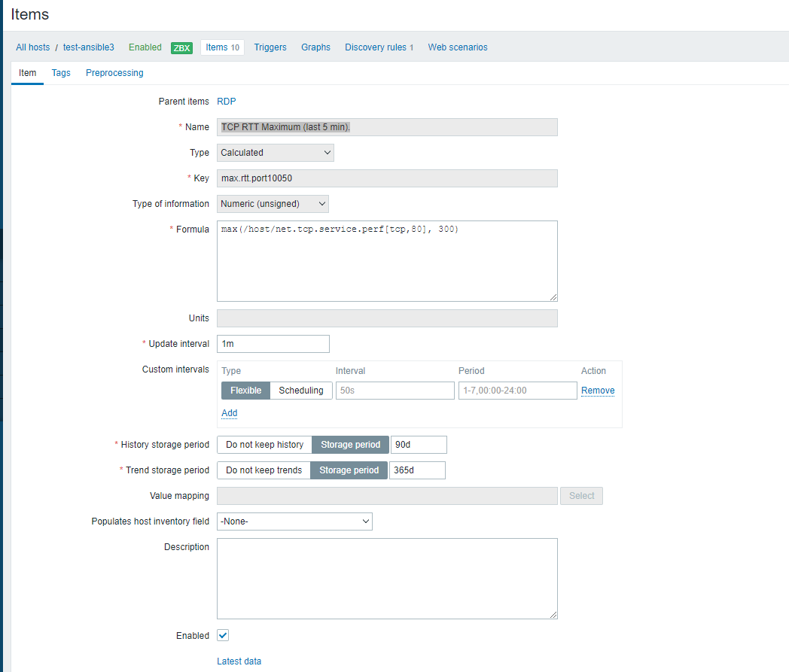Click the Units input field
The image size is (789, 672).
(x=387, y=318)
